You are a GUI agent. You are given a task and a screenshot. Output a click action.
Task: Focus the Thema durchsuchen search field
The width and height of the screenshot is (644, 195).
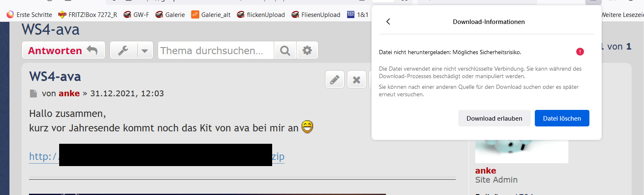click(216, 50)
